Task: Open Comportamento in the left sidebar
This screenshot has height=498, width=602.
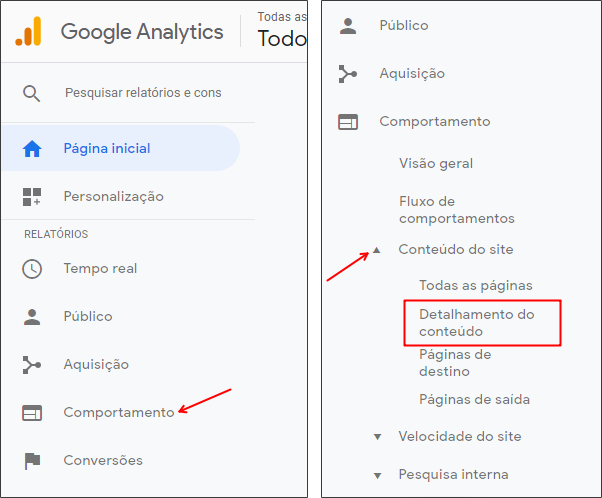Action: [119, 412]
